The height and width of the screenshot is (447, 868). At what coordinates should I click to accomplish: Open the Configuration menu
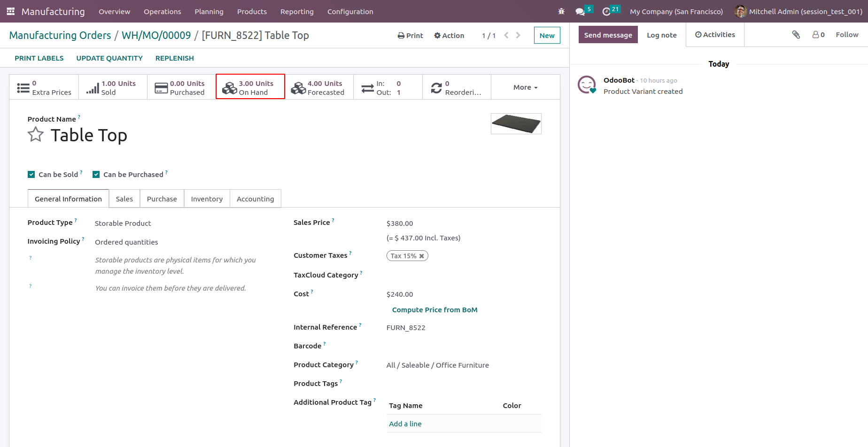350,11
